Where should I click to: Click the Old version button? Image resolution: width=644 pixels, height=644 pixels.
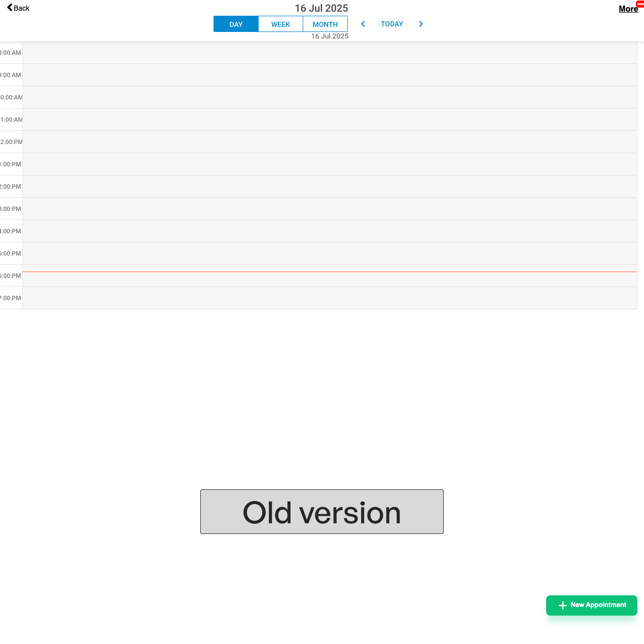point(322,512)
